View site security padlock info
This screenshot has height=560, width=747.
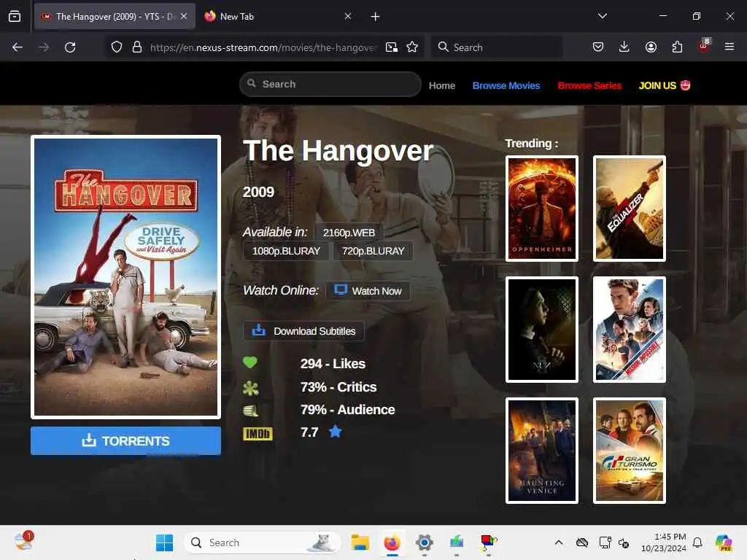click(x=137, y=47)
